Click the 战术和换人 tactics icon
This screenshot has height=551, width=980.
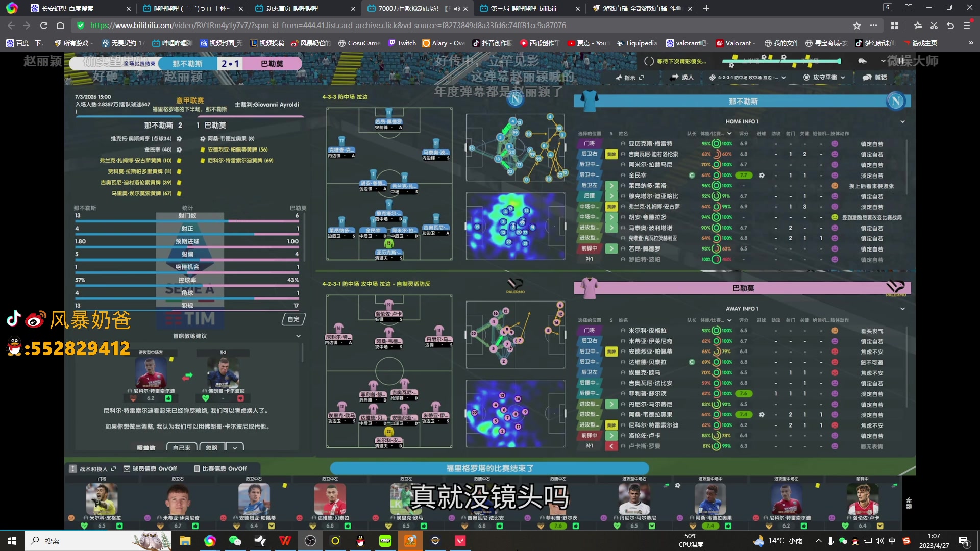[72, 468]
